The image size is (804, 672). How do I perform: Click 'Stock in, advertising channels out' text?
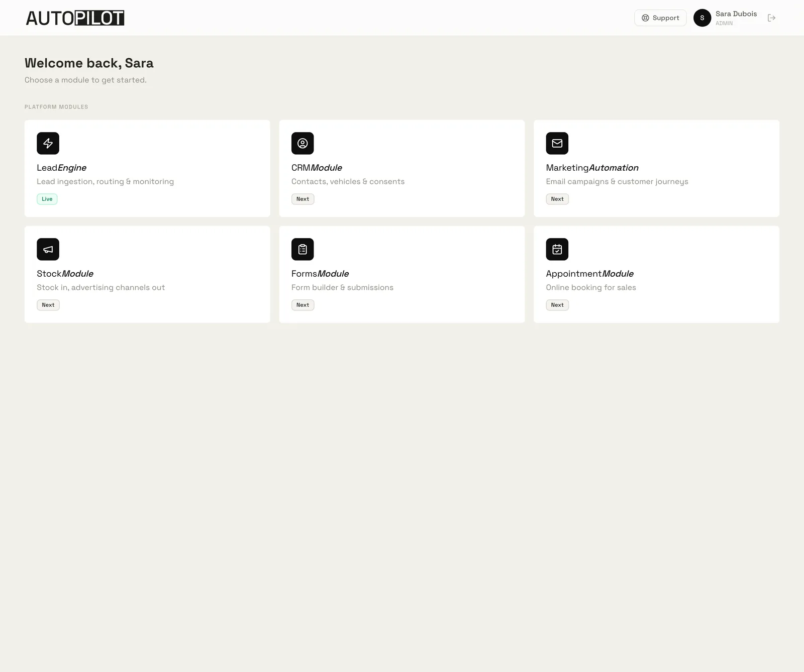click(100, 288)
